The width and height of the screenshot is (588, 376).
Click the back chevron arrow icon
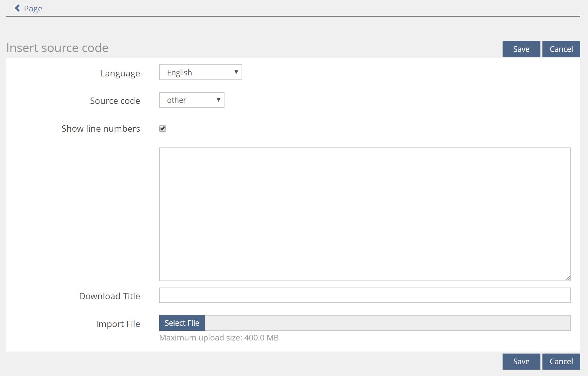click(x=17, y=8)
